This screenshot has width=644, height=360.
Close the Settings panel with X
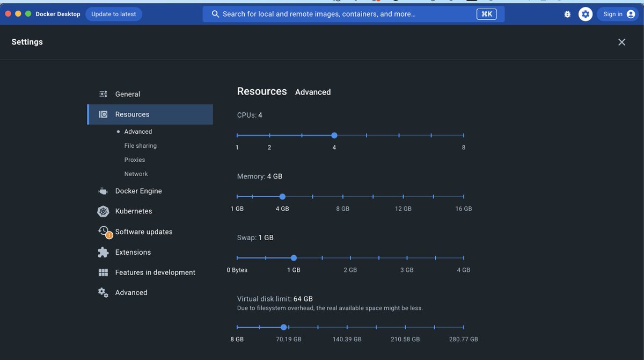coord(621,42)
